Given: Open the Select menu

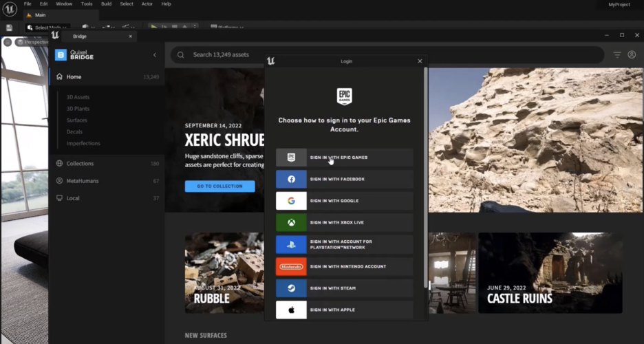Looking at the screenshot, I should point(127,3).
